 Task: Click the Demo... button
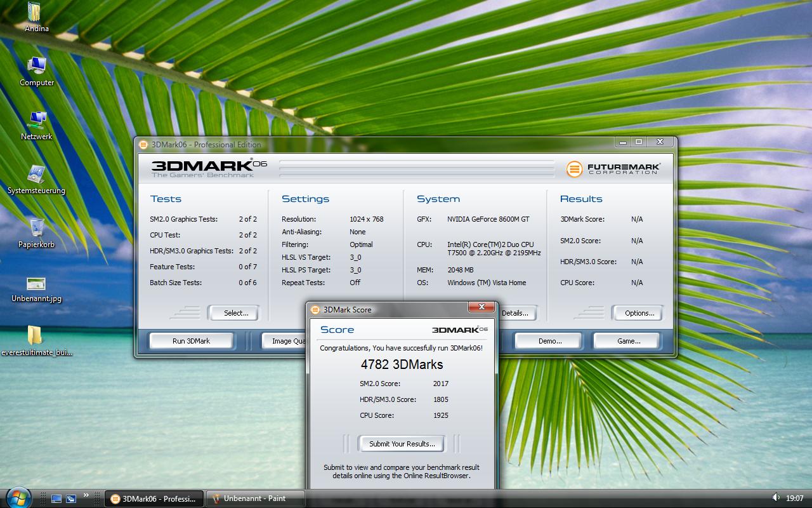pos(550,341)
